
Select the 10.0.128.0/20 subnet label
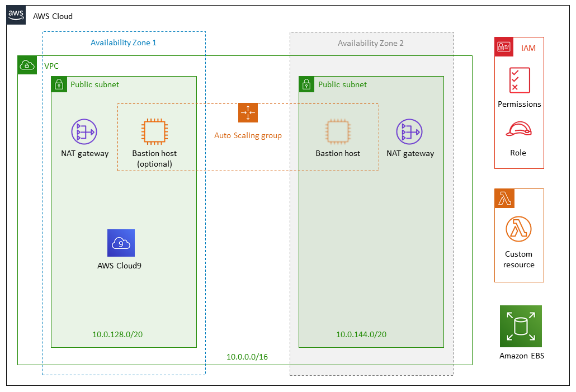pos(117,334)
